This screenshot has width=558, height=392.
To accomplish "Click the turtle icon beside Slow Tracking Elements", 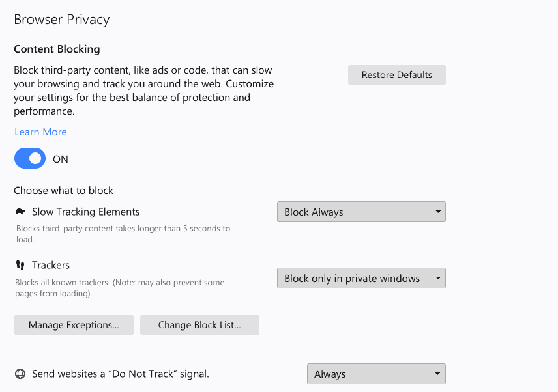I will click(20, 212).
